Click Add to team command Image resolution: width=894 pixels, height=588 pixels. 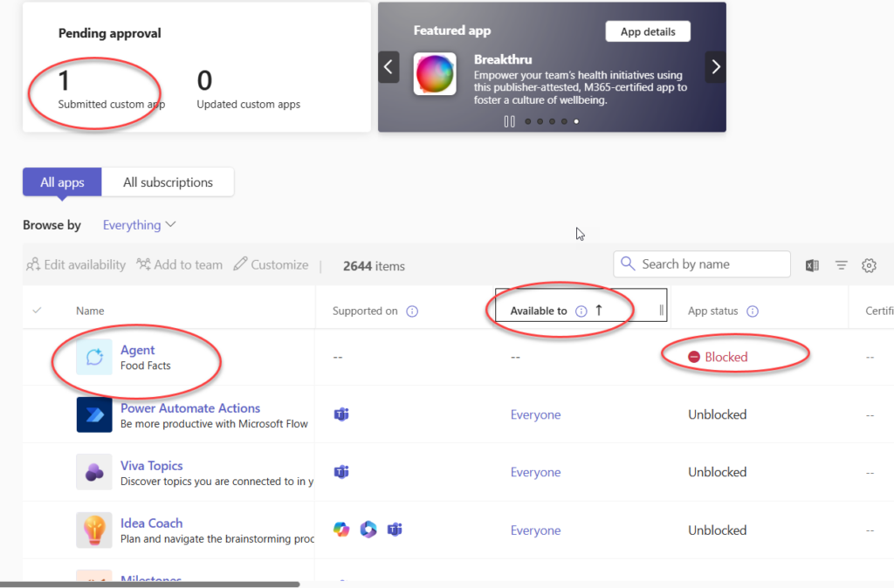click(x=179, y=265)
